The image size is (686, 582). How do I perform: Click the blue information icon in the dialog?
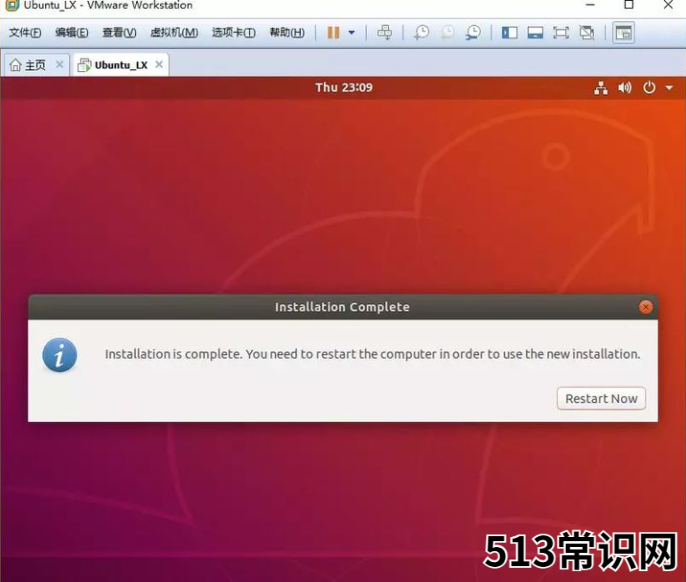(x=60, y=355)
